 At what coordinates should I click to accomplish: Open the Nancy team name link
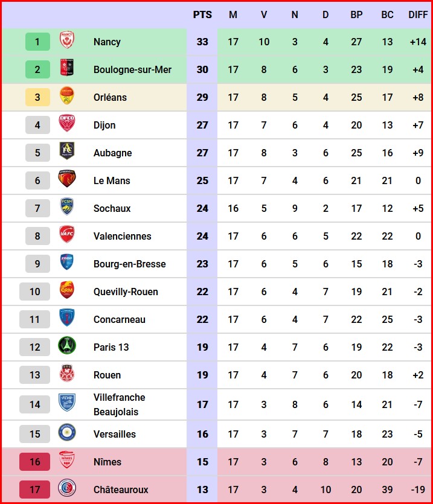[107, 42]
